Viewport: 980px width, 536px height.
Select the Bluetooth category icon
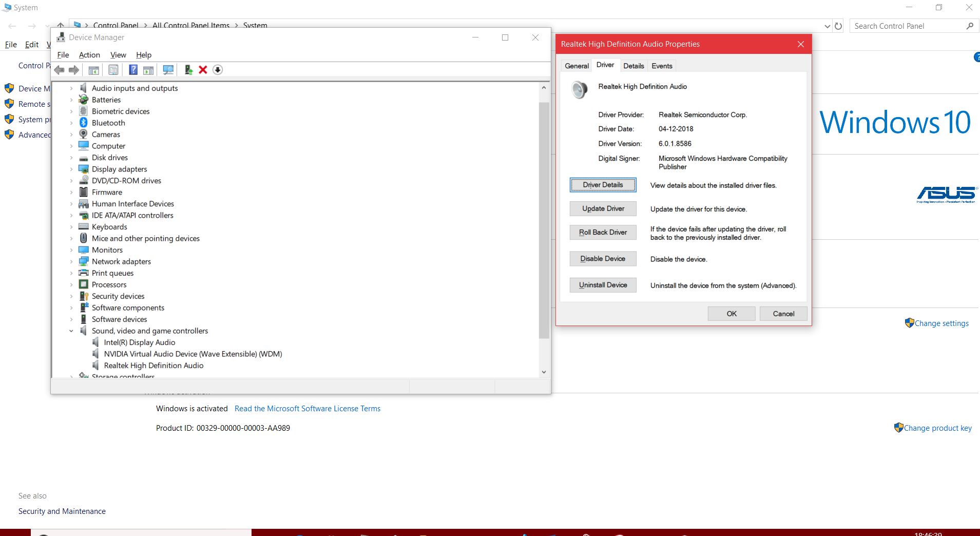[x=84, y=123]
